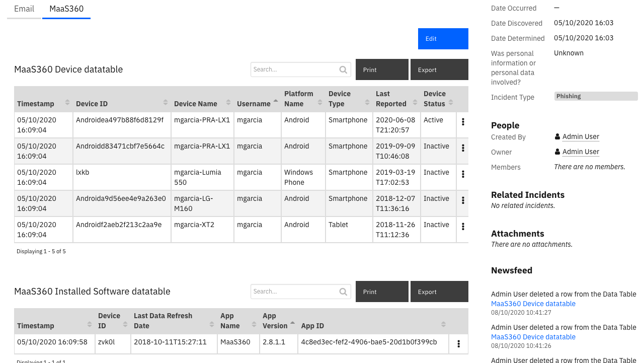Click the Phishing incident type tag
Screen dimensions: 644x363
click(x=596, y=96)
